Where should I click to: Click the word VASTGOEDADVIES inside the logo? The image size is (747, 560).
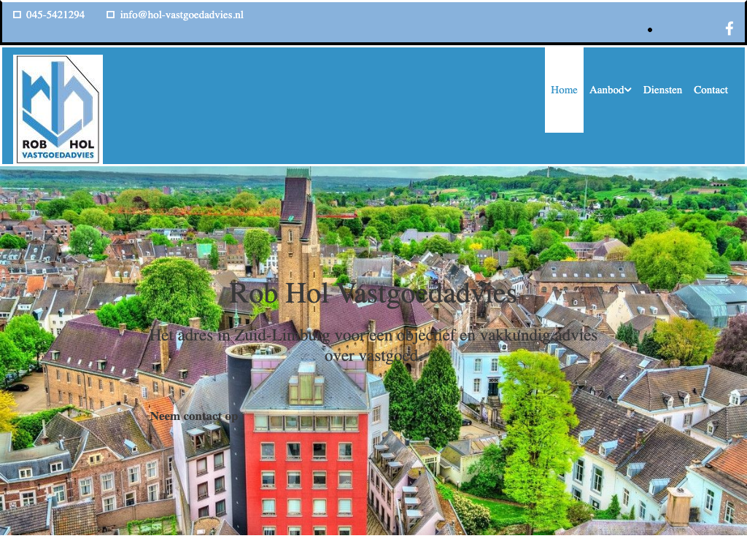coord(58,155)
